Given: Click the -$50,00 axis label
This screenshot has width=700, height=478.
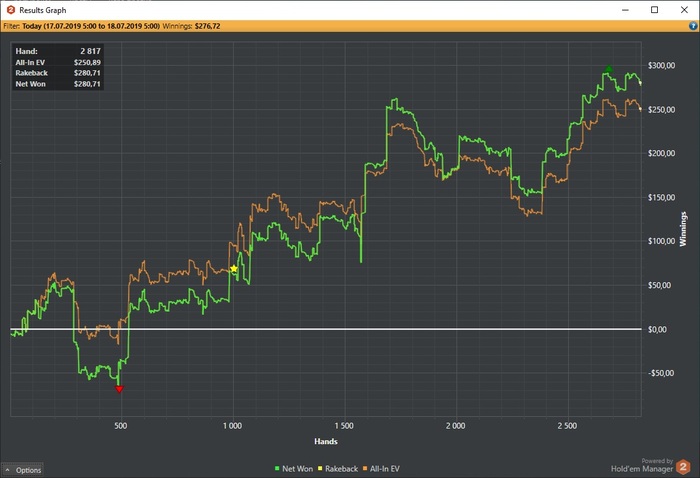Looking at the screenshot, I should pos(661,373).
